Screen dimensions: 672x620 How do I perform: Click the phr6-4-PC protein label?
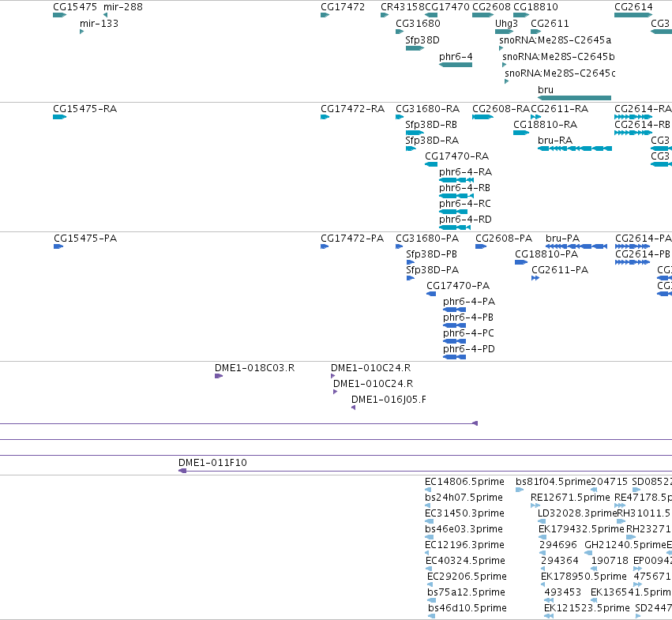tap(468, 333)
